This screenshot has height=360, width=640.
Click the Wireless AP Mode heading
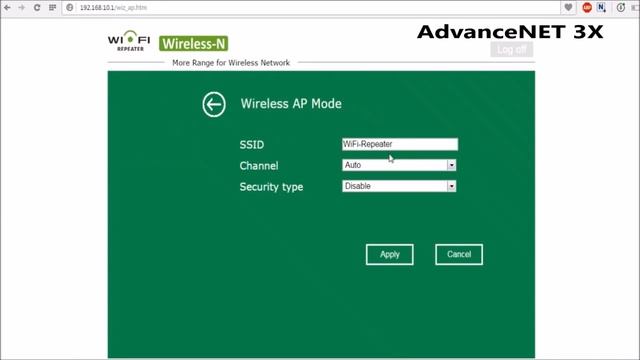point(291,104)
